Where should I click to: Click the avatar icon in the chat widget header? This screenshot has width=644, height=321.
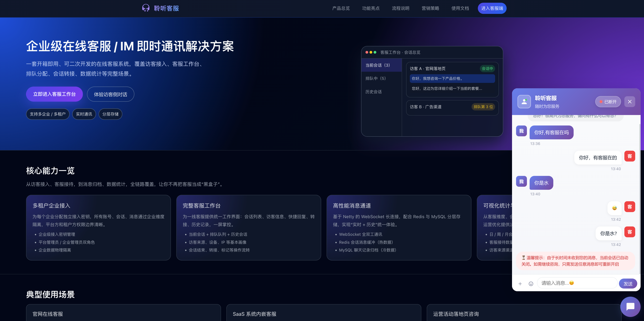[x=524, y=101]
